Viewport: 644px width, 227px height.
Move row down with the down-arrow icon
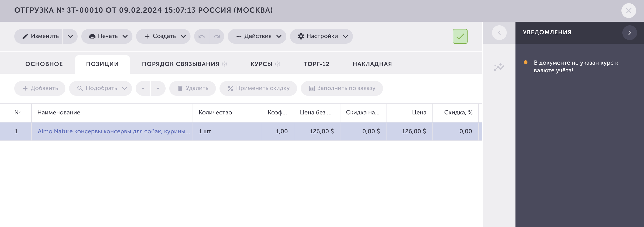158,88
